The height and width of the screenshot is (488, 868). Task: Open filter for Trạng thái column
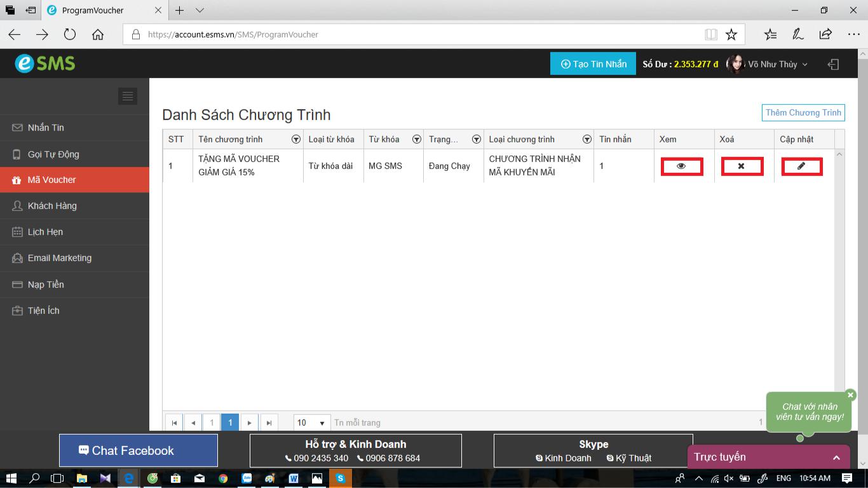point(476,139)
